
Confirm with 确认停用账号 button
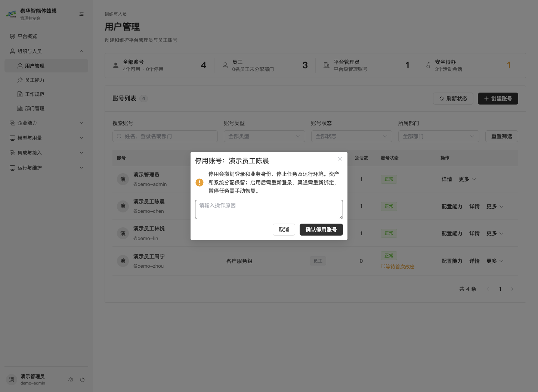tap(321, 230)
